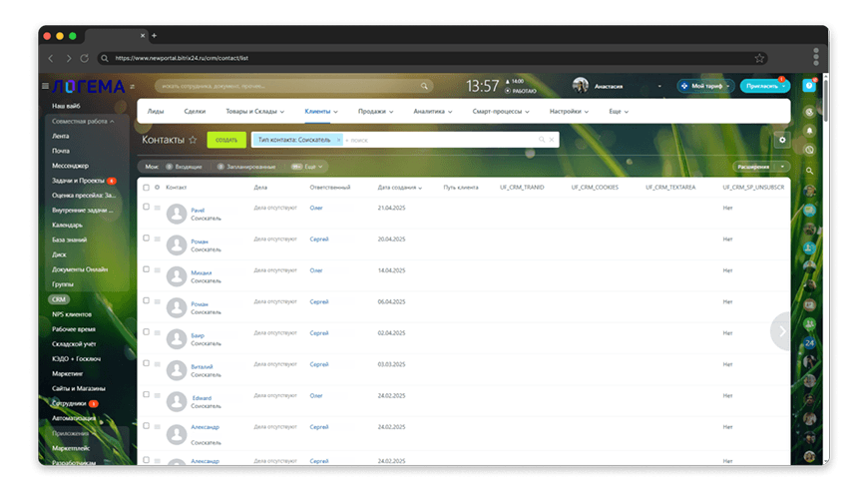
Task: Open row action menu for Баир
Action: click(x=158, y=333)
